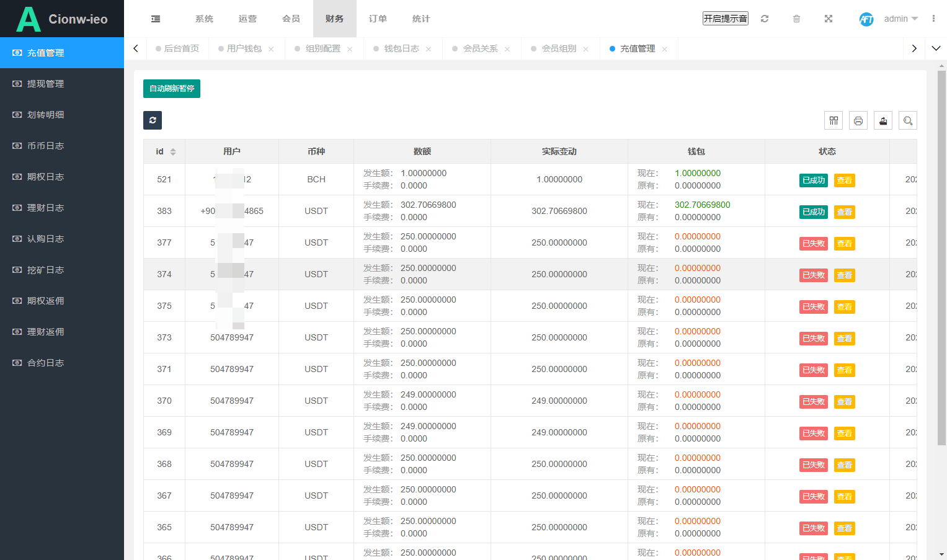Toggle the 开启提示音 sound alert button
Screen dimensions: 947x560
726,19
